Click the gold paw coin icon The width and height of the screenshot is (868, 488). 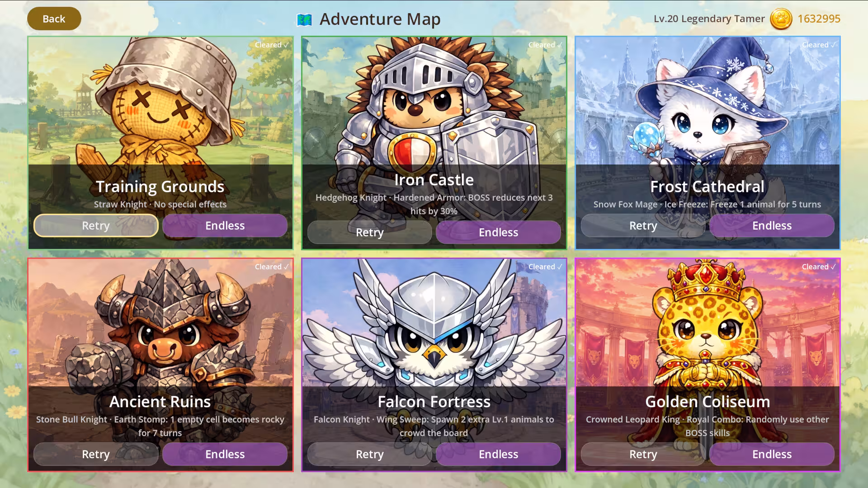tap(781, 19)
